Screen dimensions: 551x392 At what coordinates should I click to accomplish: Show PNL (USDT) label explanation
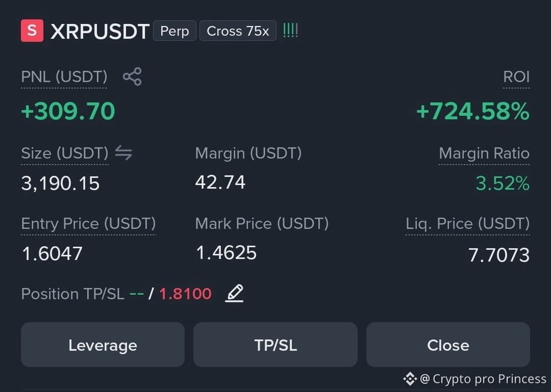64,76
